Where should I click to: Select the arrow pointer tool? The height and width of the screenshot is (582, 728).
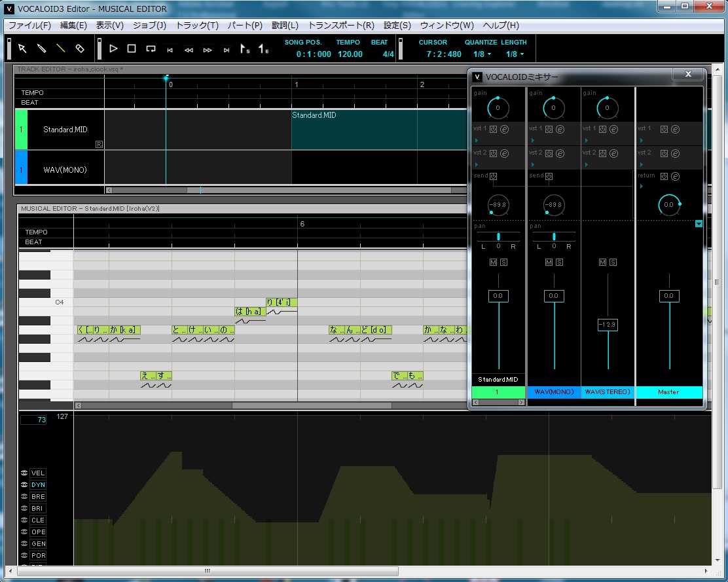22,48
